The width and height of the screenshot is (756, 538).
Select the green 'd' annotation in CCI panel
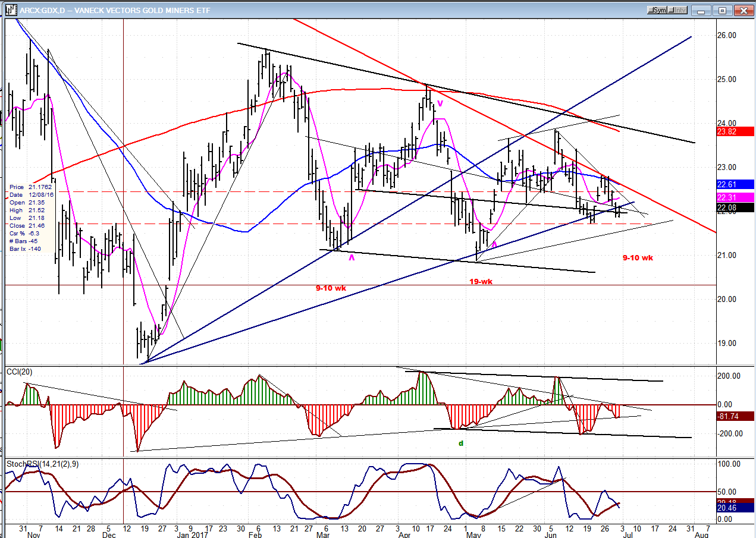[461, 443]
